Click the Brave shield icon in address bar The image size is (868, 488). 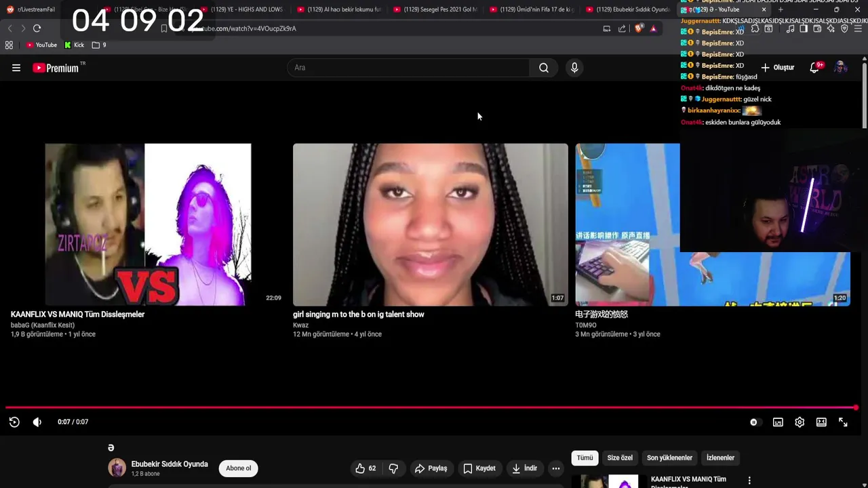point(639,28)
